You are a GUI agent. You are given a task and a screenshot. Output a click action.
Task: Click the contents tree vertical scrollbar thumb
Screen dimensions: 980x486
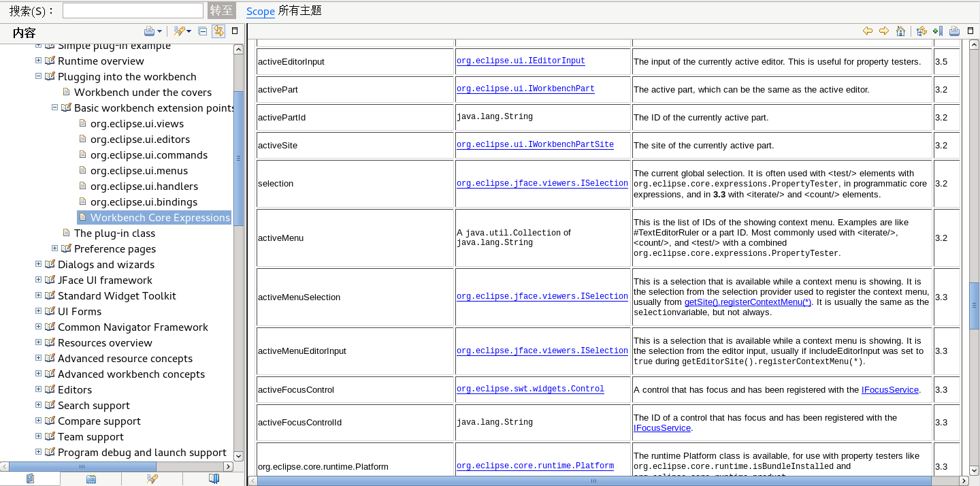tap(238, 157)
